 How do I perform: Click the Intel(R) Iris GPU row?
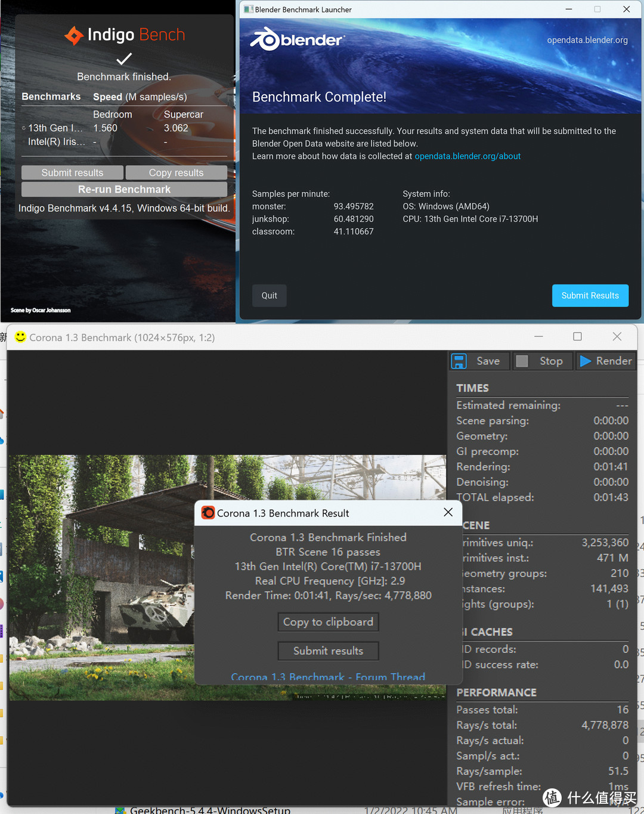pos(124,142)
